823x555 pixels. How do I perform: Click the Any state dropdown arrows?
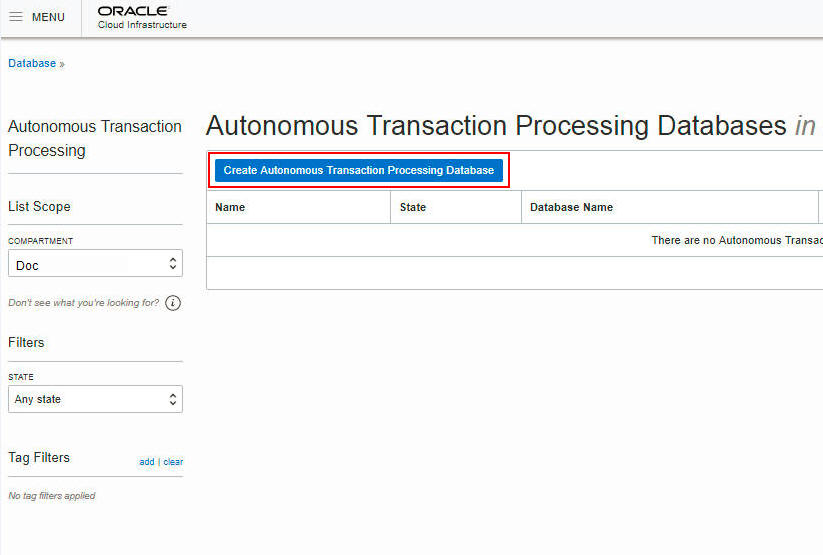[x=173, y=399]
